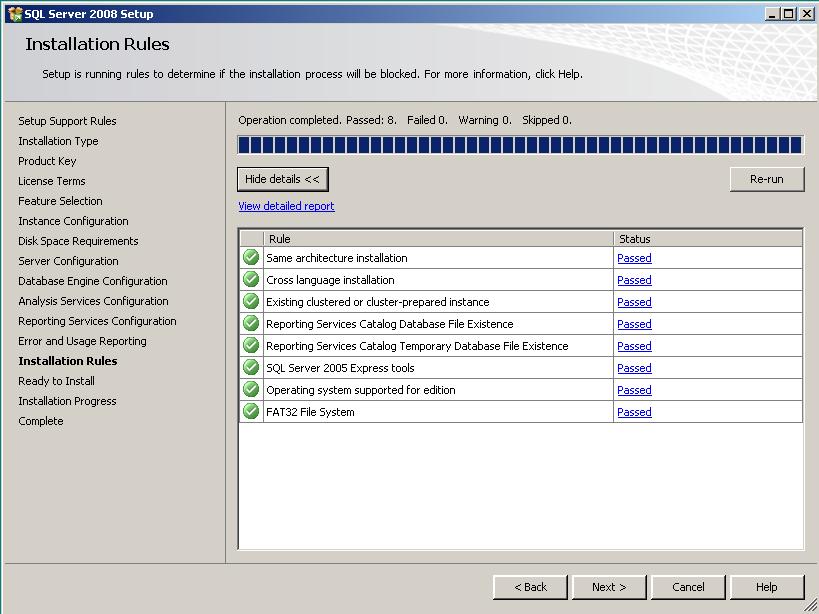The width and height of the screenshot is (819, 614).
Task: Click the Status column header
Action: coord(708,239)
